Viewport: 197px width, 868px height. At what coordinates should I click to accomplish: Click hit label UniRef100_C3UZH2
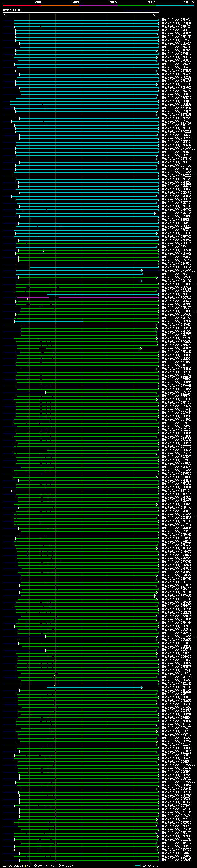pyautogui.click(x=177, y=704)
